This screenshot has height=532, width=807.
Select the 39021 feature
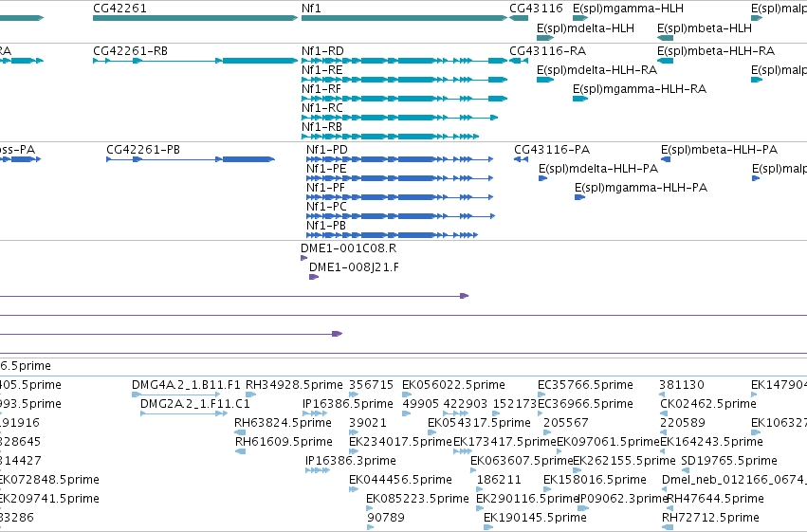pos(354,432)
